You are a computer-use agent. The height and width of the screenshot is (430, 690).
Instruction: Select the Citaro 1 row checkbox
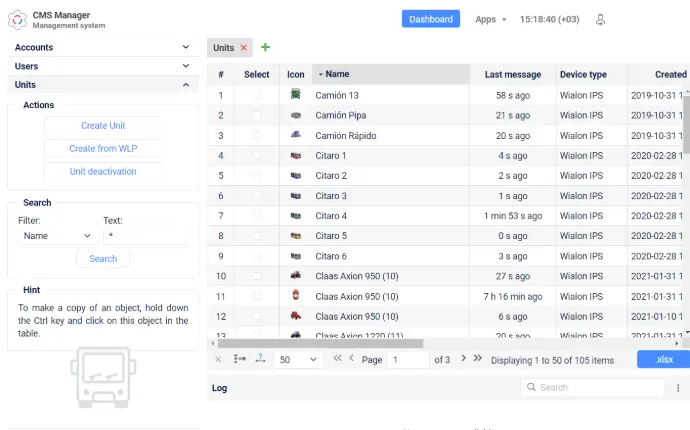pyautogui.click(x=257, y=155)
